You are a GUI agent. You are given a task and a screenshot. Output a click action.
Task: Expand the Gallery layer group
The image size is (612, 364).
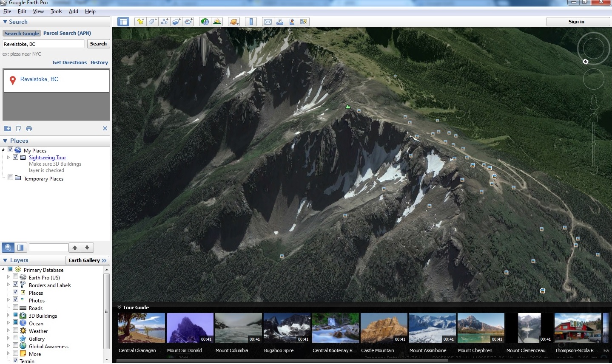(9, 339)
